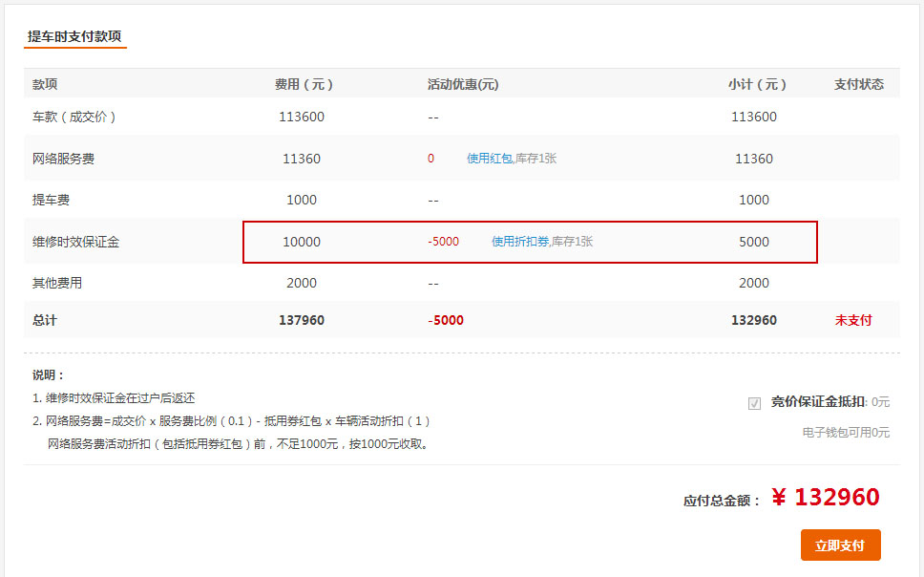Screen dimensions: 924x577
Task: Select the 车款（成交价） row label
Action: point(73,117)
